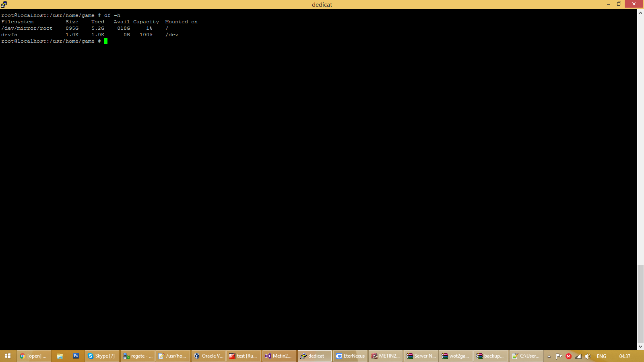Open the Server N... WinRAR taskbar window
The height and width of the screenshot is (362, 644).
coord(421,356)
